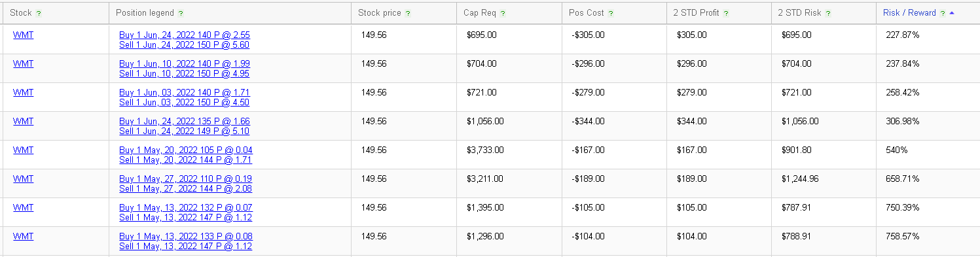Image resolution: width=980 pixels, height=257 pixels.
Task: Click the Pos Cost help question icon
Action: [611, 13]
